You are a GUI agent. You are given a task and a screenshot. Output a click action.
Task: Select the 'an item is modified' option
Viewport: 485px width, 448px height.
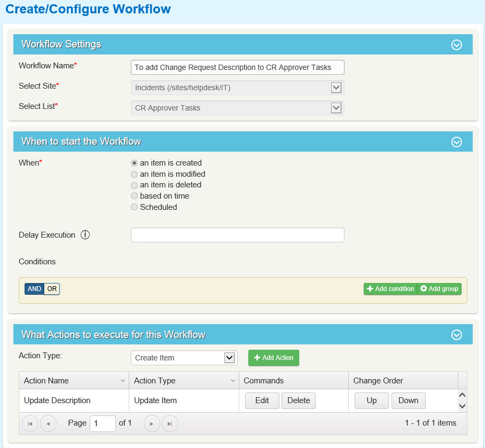(x=135, y=174)
